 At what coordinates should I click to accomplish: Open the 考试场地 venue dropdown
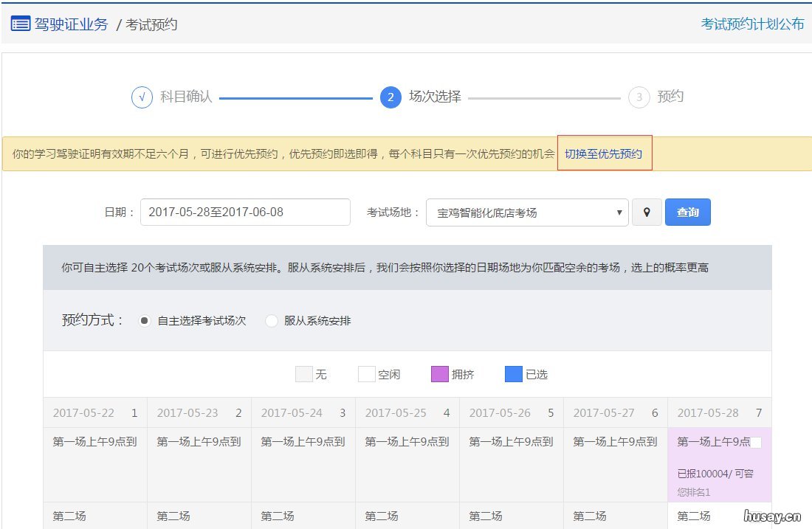[526, 212]
